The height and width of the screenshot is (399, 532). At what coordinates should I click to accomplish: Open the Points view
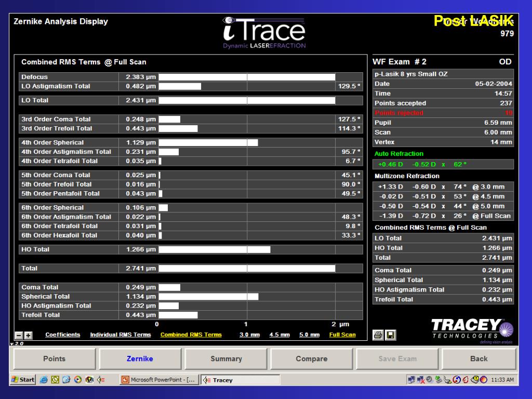(x=54, y=358)
